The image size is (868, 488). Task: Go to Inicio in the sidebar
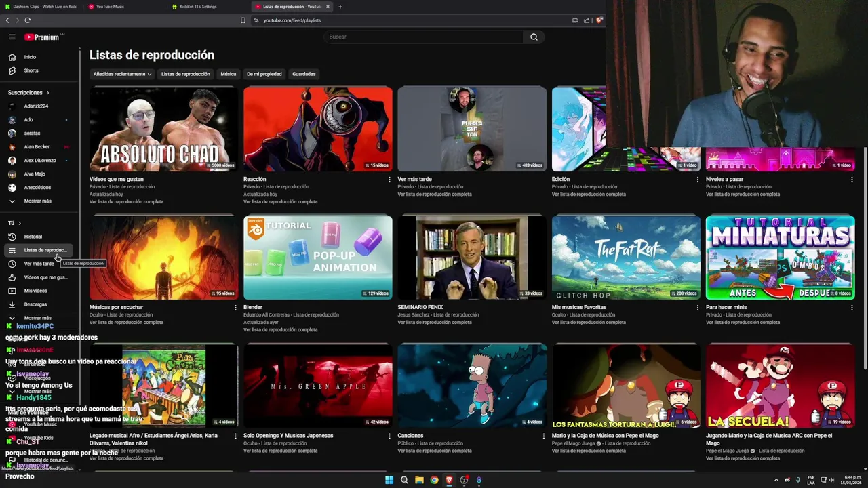click(39, 57)
